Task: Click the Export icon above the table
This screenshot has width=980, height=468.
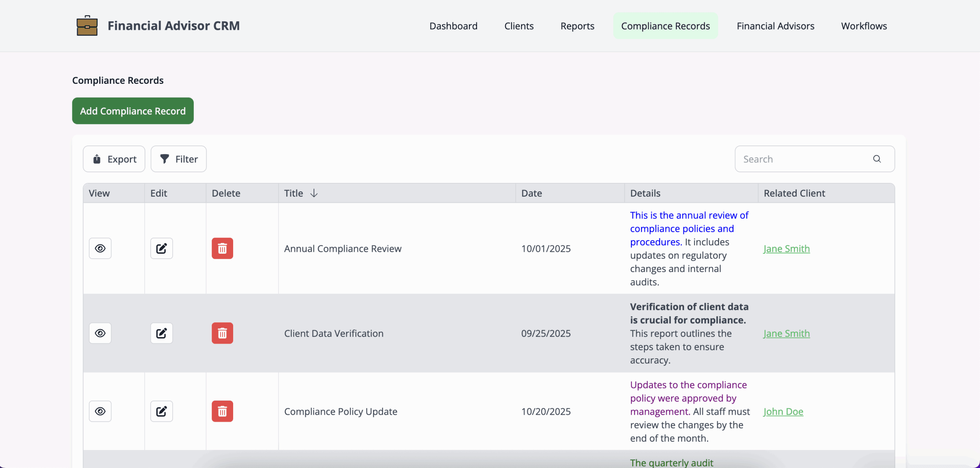Action: pyautogui.click(x=96, y=159)
